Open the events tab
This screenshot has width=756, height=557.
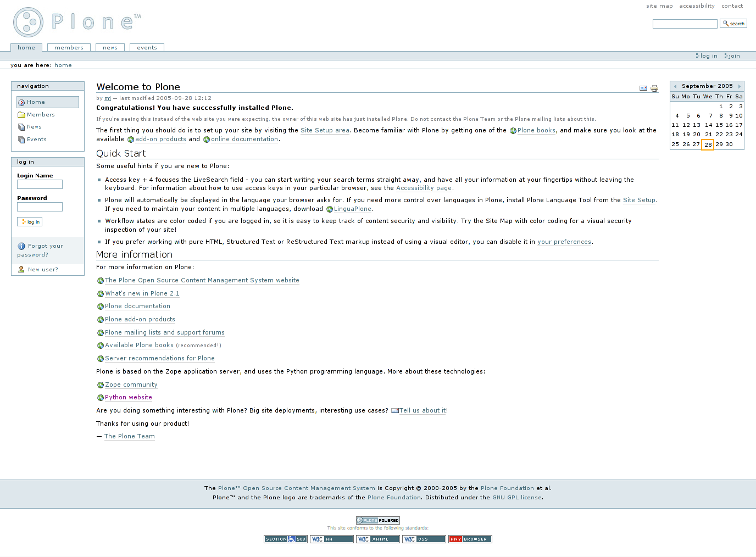point(147,48)
